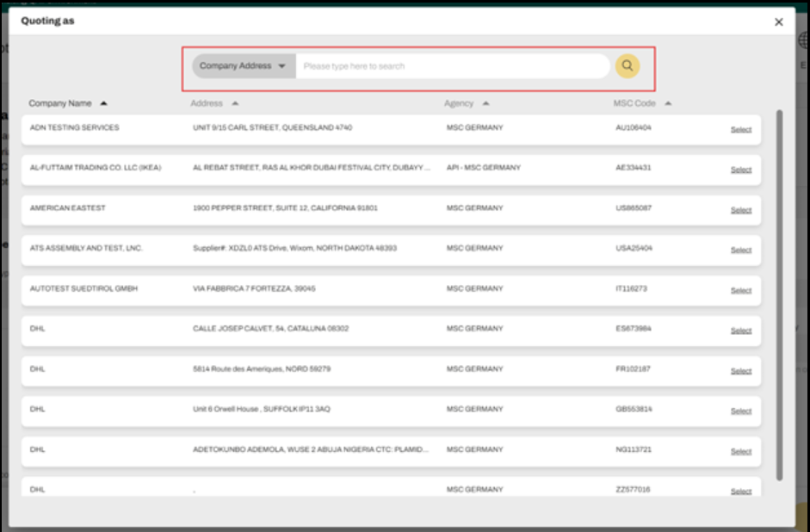Screen dimensions: 810x532
Task: Click address 1900 PEPPER STREET, SUITE 12
Action: [x=285, y=207]
